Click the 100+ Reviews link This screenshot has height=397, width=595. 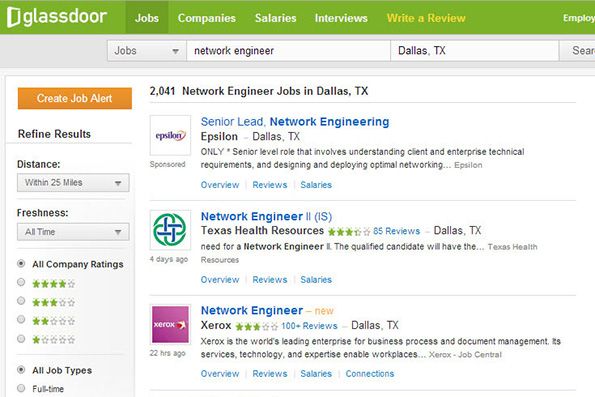309,326
